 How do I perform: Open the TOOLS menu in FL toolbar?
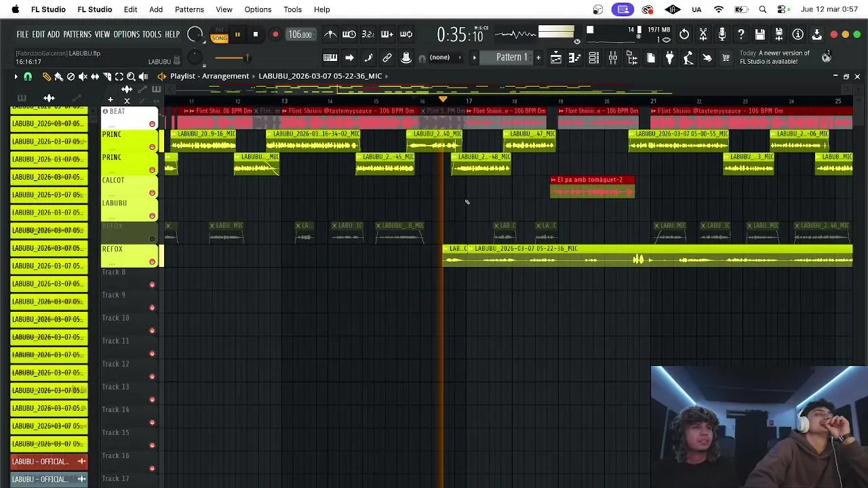click(152, 35)
